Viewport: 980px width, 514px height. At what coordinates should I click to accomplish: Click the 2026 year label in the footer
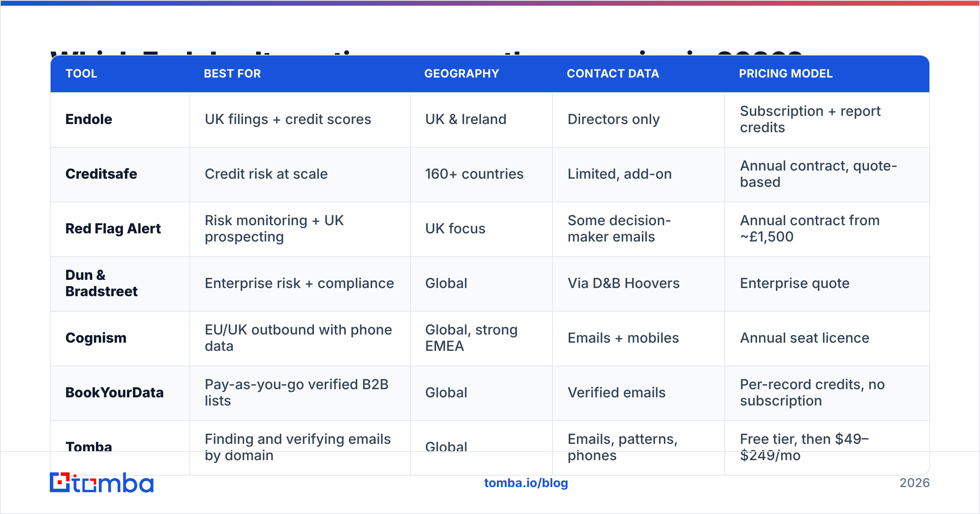click(915, 483)
